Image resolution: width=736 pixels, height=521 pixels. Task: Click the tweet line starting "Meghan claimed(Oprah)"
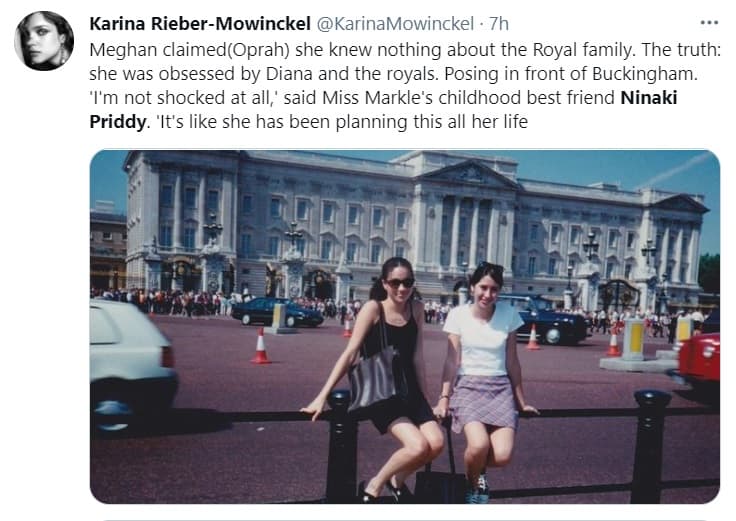[405, 50]
